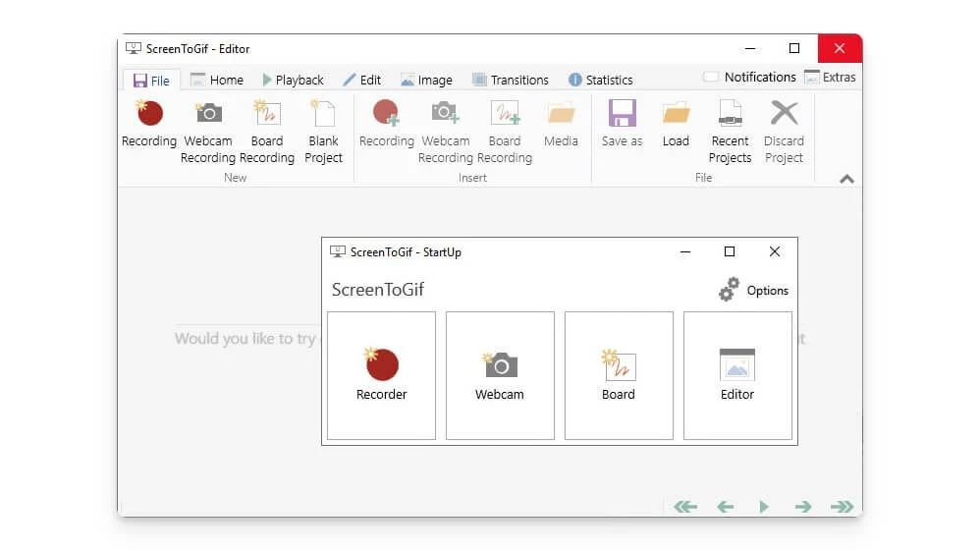Collapse the ribbon with chevron arrow
Viewport: 980px width, 551px height.
[846, 179]
